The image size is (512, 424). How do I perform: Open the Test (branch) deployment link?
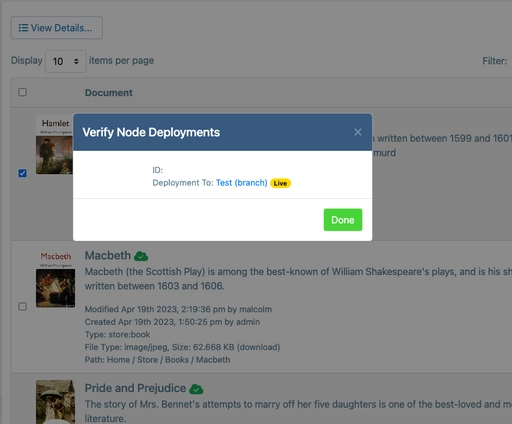click(x=241, y=183)
